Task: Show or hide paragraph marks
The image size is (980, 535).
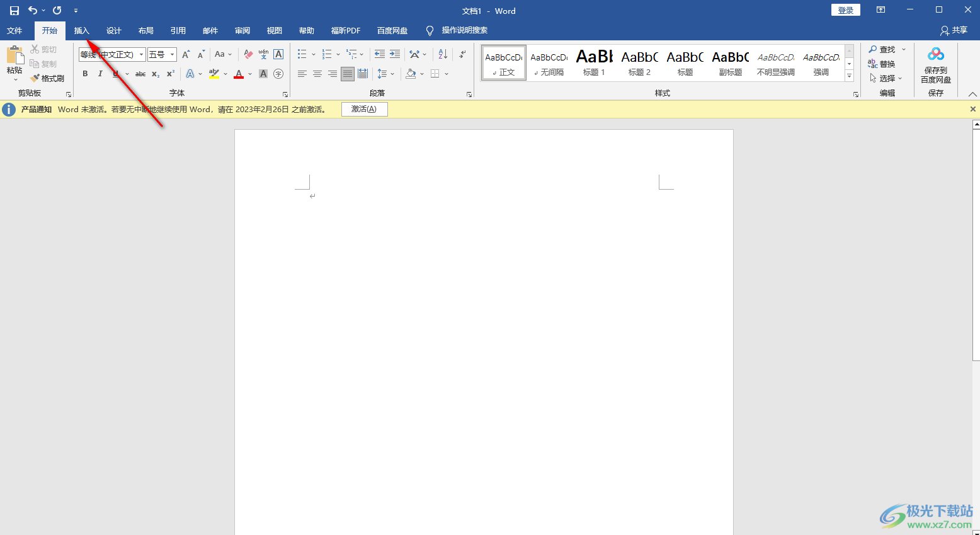Action: coord(462,54)
